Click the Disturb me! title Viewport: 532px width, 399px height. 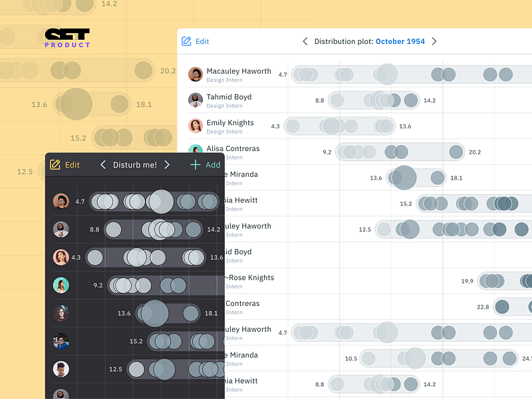click(x=135, y=165)
